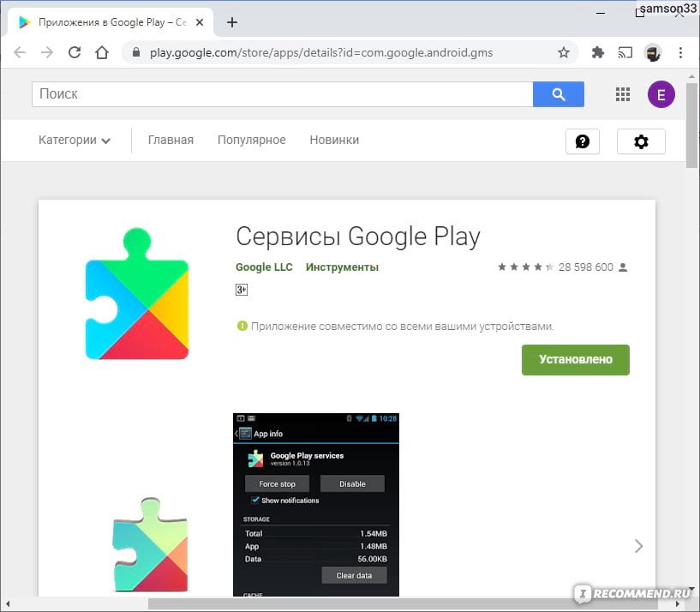Bookmark this page with the star
The width and height of the screenshot is (700, 612).
pyautogui.click(x=564, y=52)
